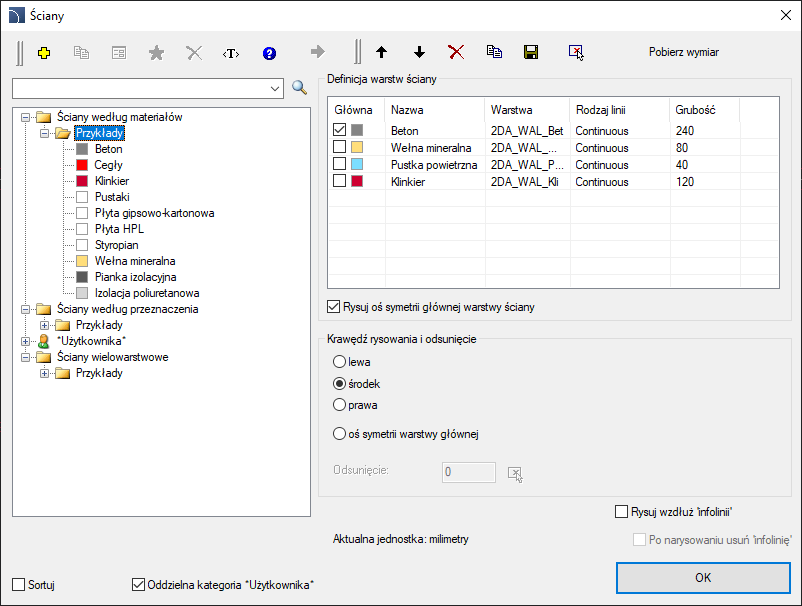Select oś symetrii warstwy głównej radio button
Image resolution: width=802 pixels, height=606 pixels.
(339, 434)
